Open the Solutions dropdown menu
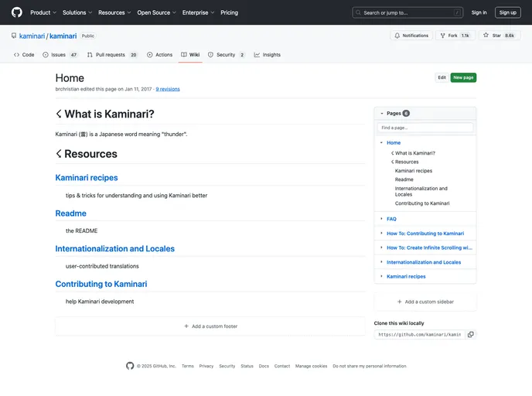The height and width of the screenshot is (396, 532). coord(77,12)
